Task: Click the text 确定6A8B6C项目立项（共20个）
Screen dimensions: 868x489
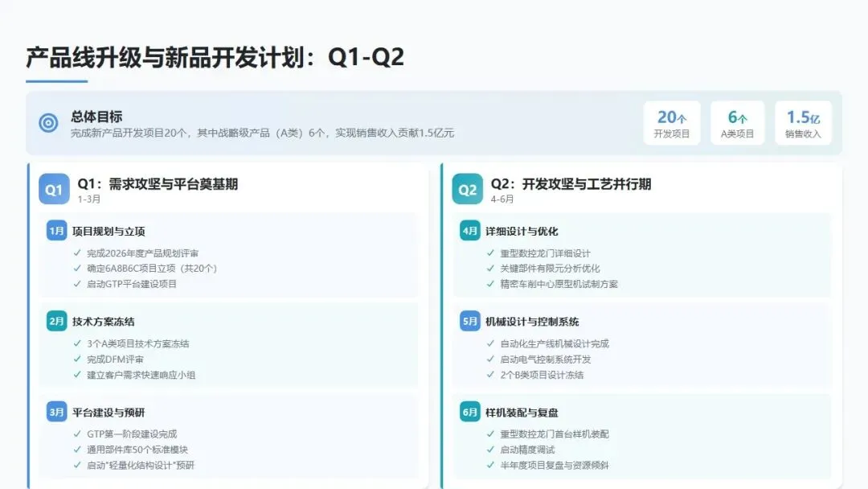Action: coord(152,268)
